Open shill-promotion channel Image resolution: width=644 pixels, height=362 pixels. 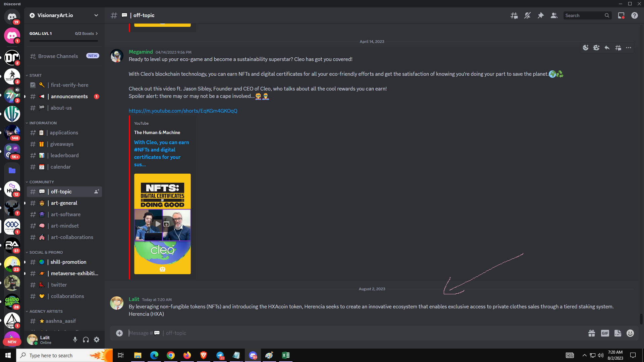click(64, 262)
